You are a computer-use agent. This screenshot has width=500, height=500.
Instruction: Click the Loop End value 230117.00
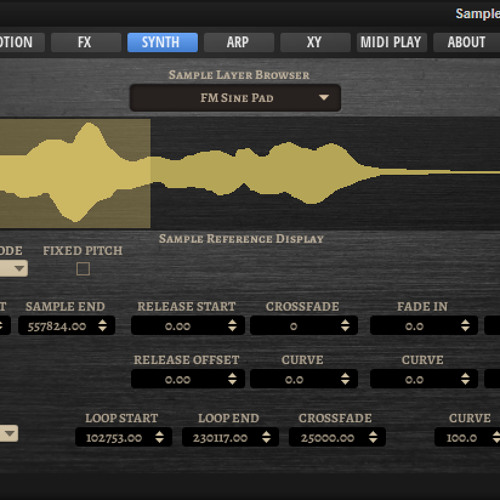[220, 437]
